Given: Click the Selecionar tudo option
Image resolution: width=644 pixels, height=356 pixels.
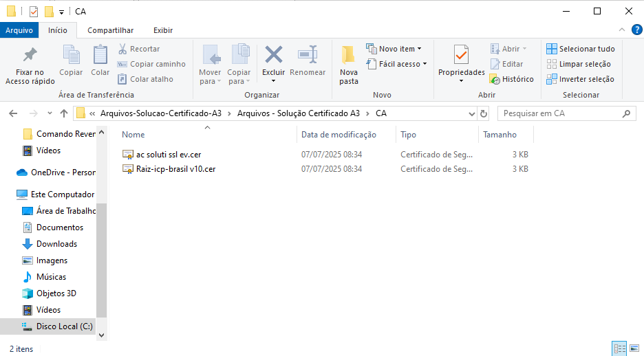Looking at the screenshot, I should (581, 49).
